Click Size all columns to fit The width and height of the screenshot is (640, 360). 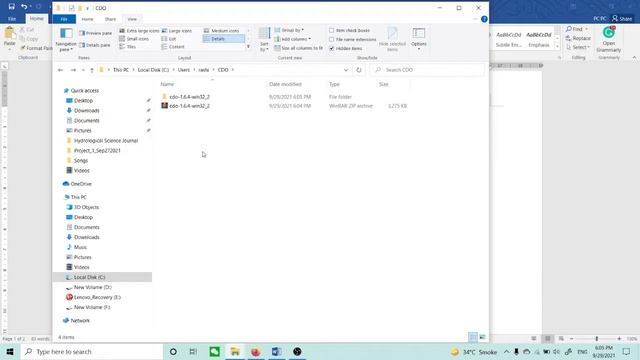[298, 48]
